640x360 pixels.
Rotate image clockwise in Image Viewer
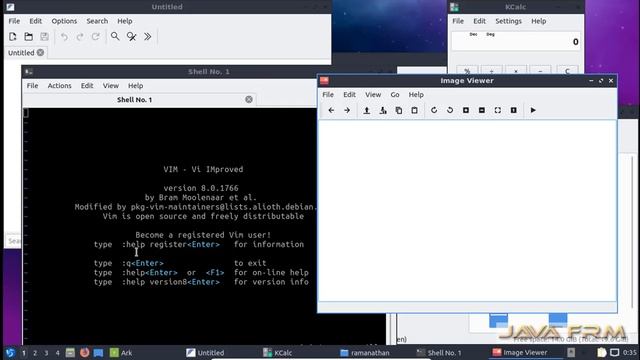pos(434,110)
